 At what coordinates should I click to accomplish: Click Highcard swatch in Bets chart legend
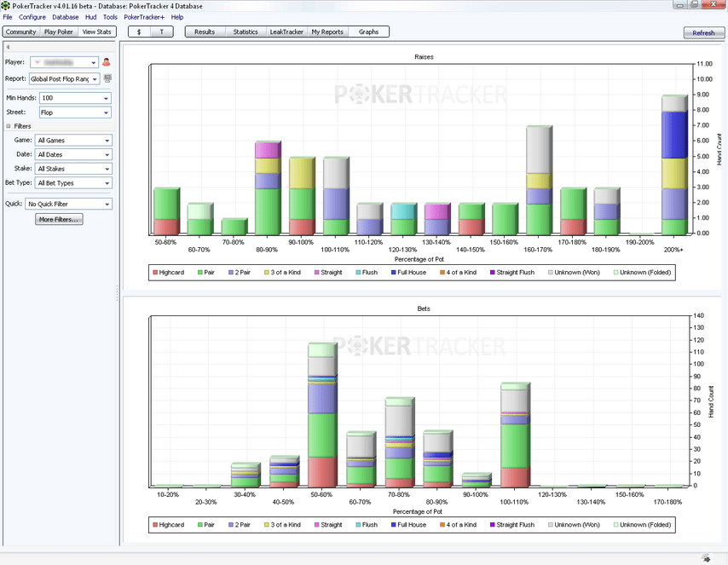155,525
